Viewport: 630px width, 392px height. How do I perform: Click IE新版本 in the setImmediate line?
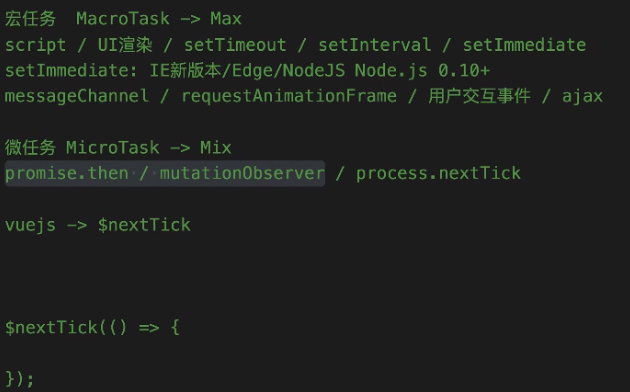185,70
